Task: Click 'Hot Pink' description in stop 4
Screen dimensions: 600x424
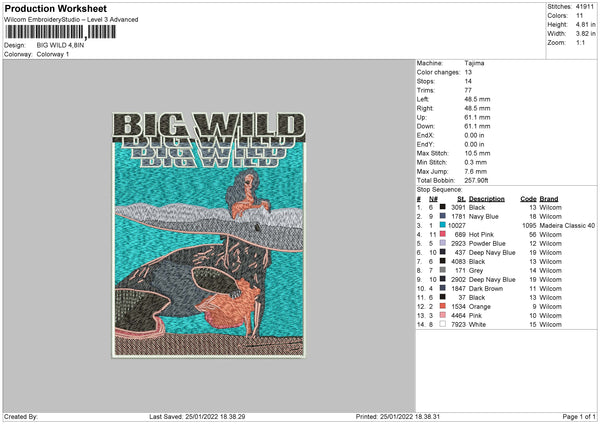Action: coord(481,235)
